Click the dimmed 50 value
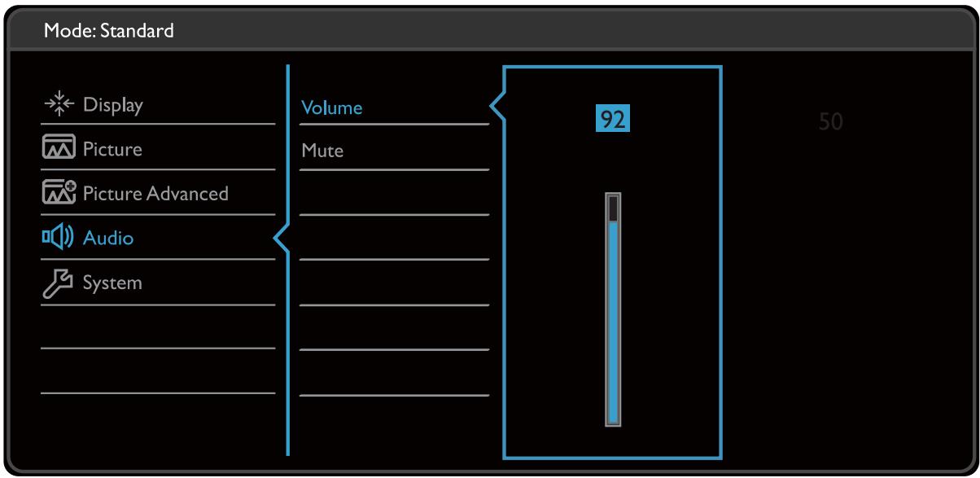The image size is (980, 478). [831, 123]
